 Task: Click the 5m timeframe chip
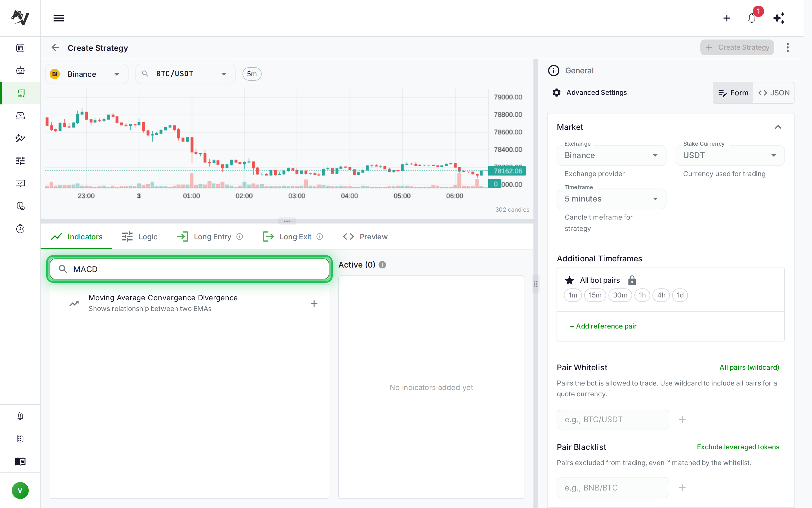pos(252,74)
